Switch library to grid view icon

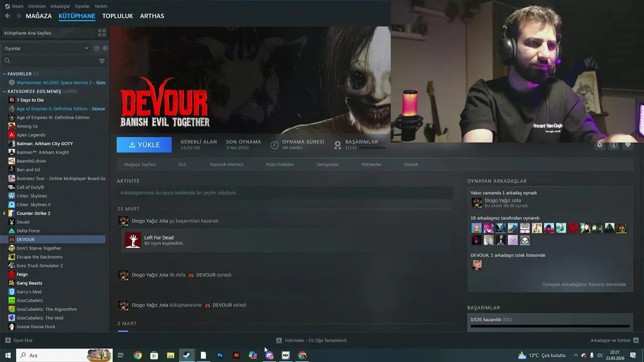pyautogui.click(x=102, y=33)
